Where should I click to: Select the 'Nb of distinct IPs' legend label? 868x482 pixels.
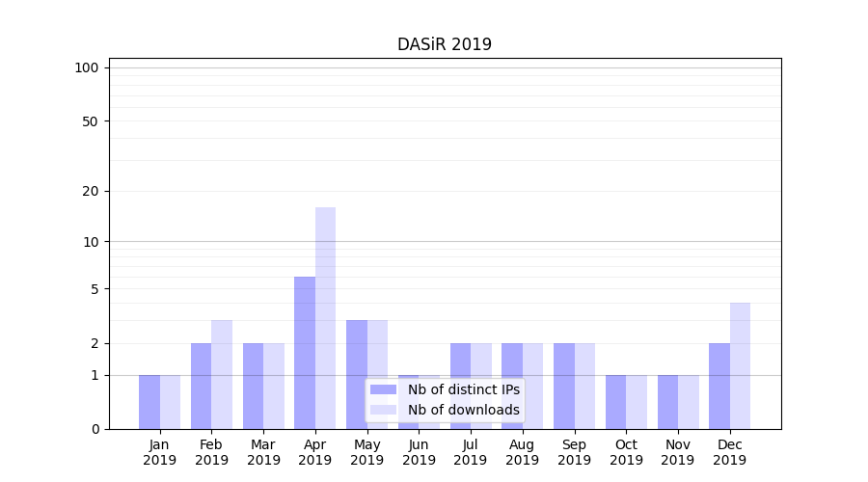[463, 389]
